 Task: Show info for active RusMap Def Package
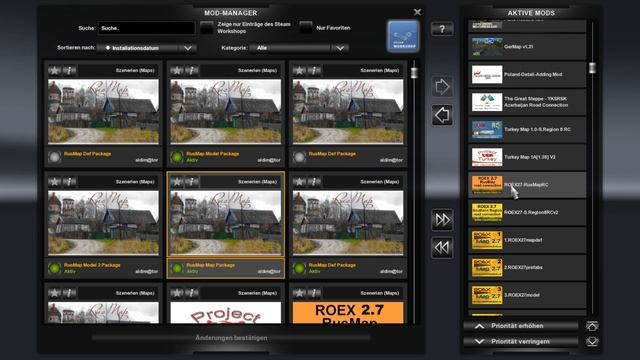point(314,182)
